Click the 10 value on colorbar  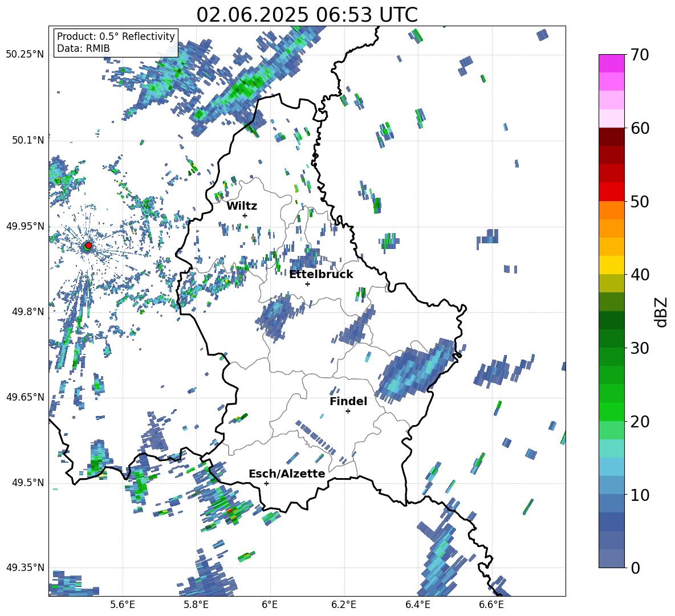640,495
